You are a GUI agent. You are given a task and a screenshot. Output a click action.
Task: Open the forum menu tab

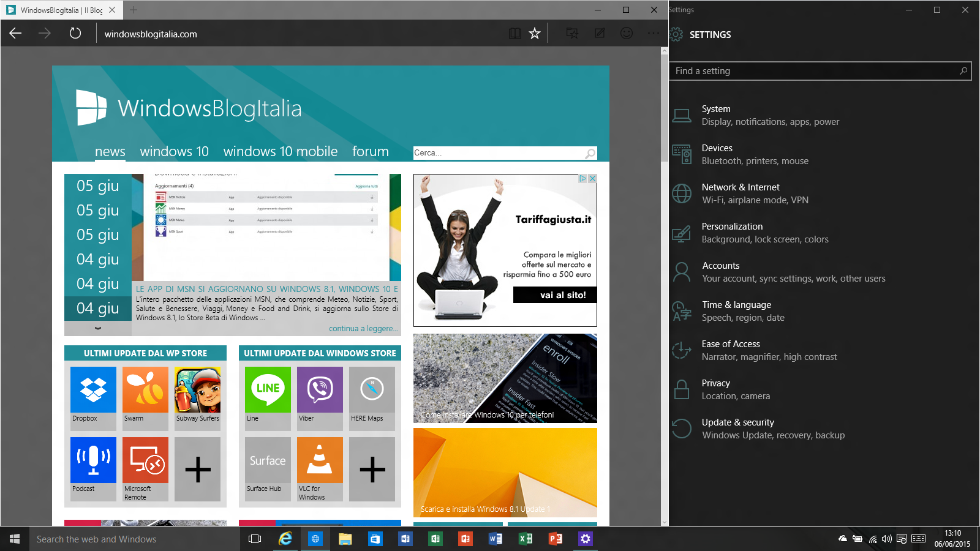tap(370, 151)
